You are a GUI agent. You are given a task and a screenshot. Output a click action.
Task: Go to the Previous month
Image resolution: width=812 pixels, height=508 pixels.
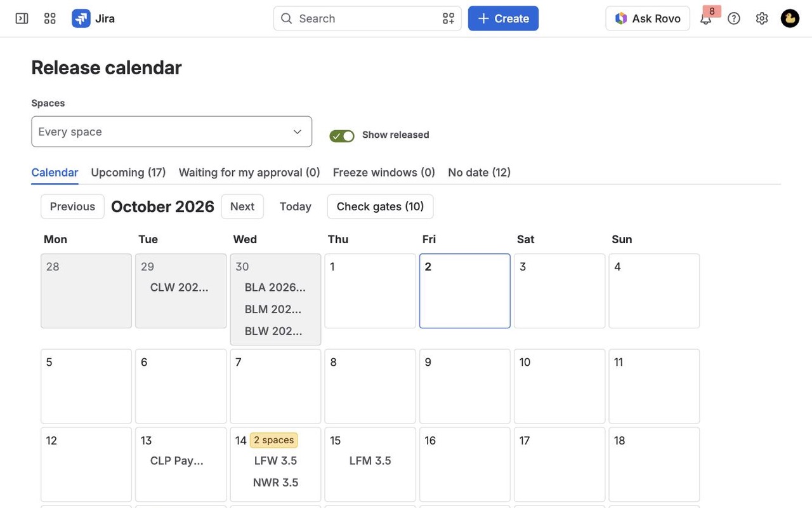[x=72, y=206]
